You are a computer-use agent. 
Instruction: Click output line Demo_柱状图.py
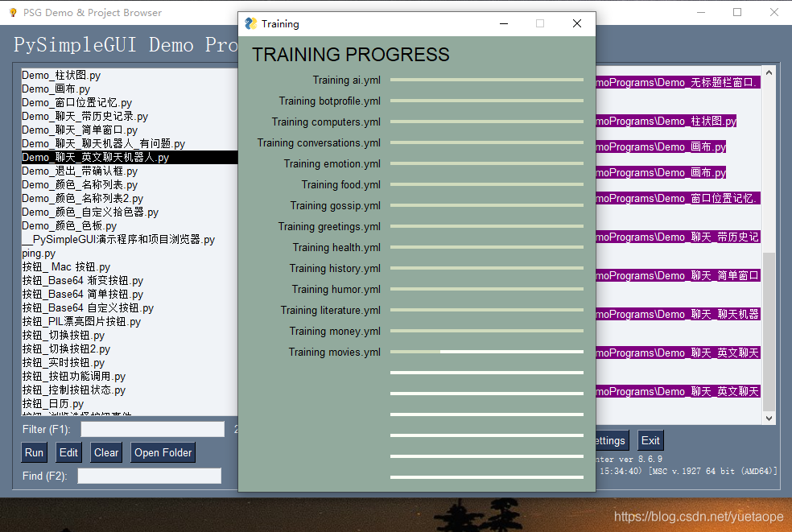click(666, 122)
